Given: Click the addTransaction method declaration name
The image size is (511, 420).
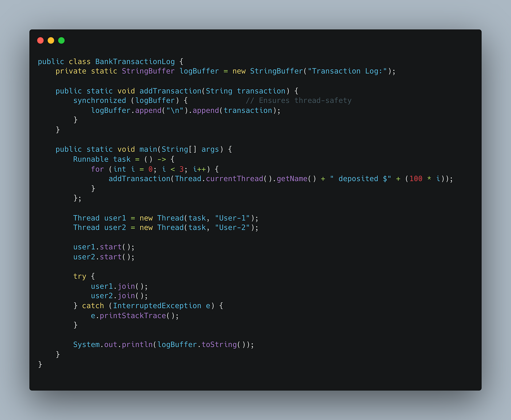Looking at the screenshot, I should click(x=170, y=91).
